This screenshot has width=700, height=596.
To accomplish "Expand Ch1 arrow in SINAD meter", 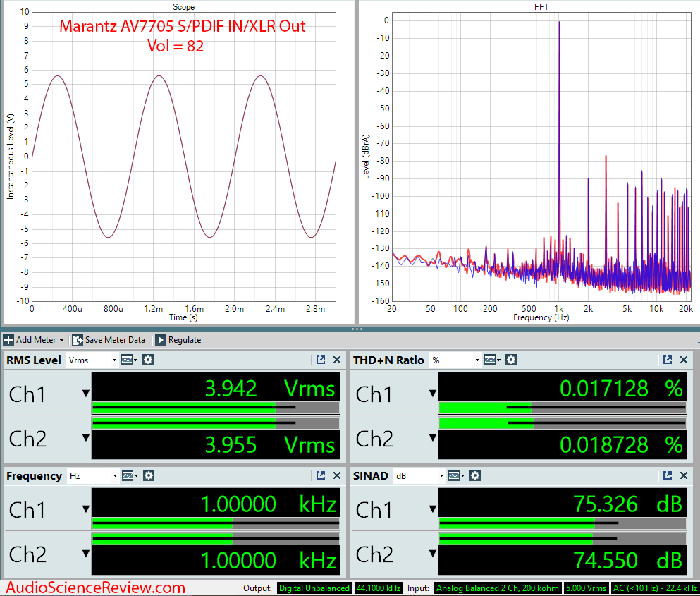I will click(433, 510).
